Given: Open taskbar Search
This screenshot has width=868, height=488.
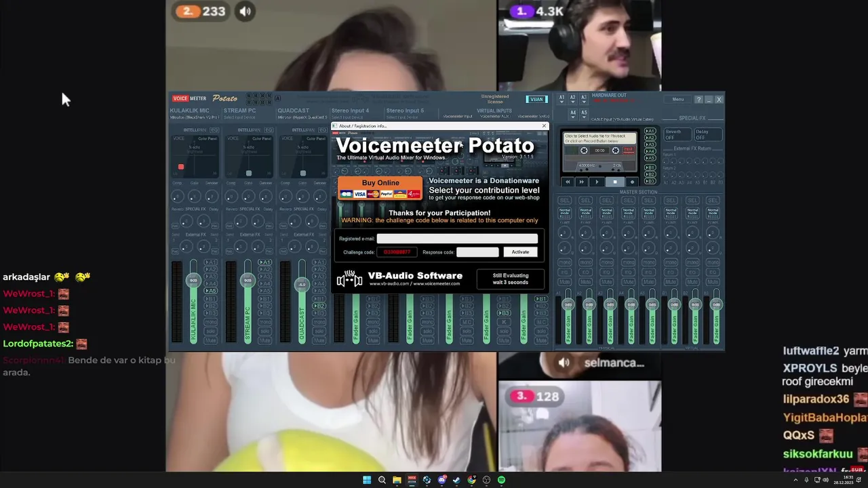Looking at the screenshot, I should point(382,480).
